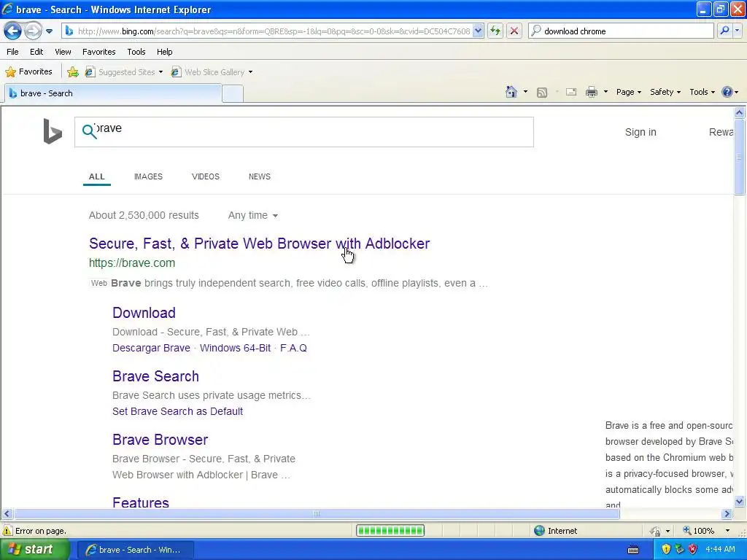Open the Edit menu
Image resolution: width=747 pixels, height=560 pixels.
[36, 52]
